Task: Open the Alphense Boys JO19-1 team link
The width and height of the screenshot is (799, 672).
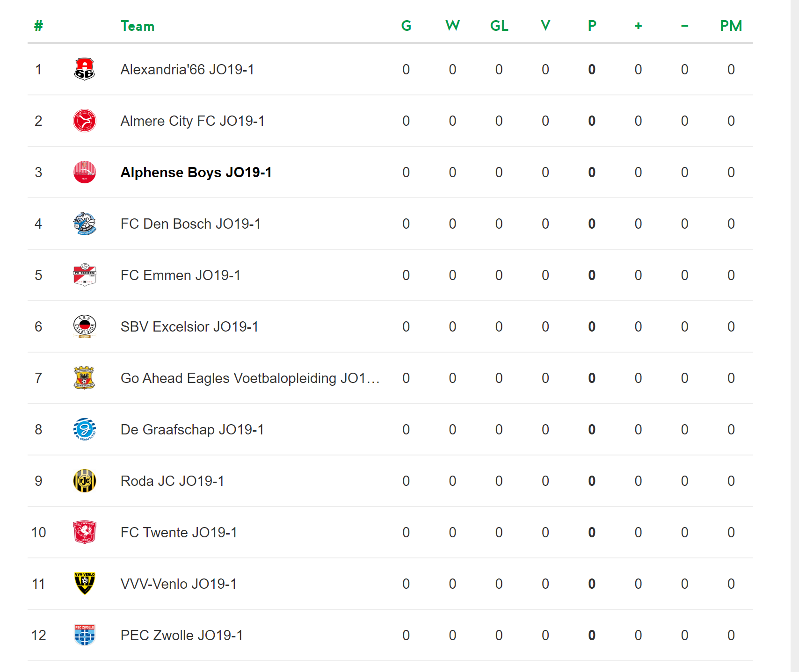Action: pos(196,173)
